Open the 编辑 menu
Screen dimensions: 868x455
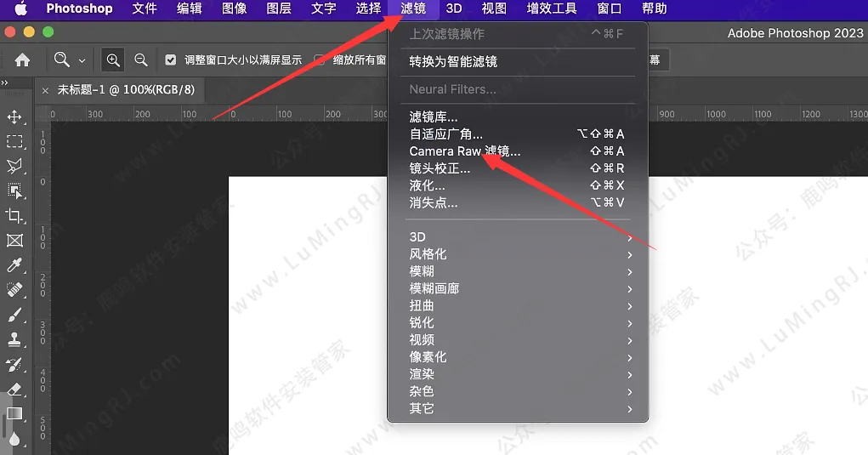pos(190,9)
